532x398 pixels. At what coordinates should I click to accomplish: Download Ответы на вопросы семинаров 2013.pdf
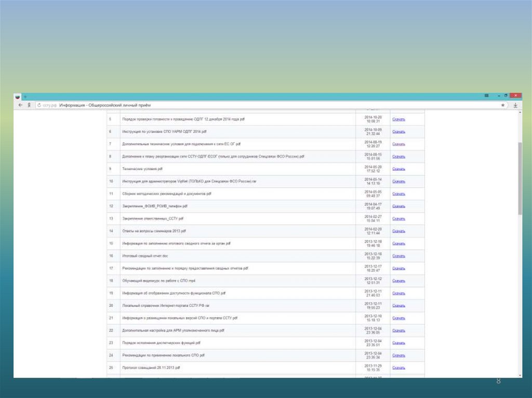[398, 231]
